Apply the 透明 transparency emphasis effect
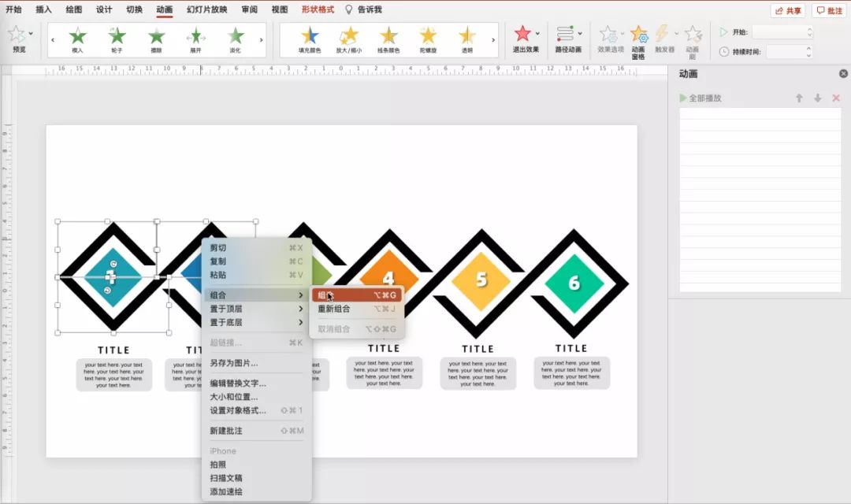Viewport: 851px width, 504px height. tap(466, 39)
